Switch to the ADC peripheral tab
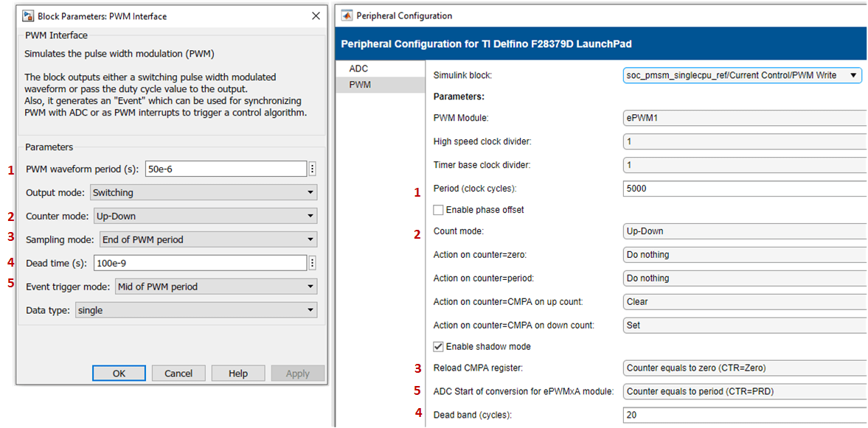This screenshot has width=868, height=428. click(x=359, y=69)
